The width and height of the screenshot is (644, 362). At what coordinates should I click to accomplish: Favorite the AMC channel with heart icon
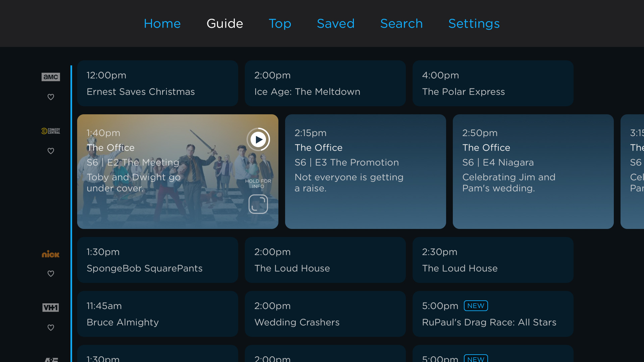coord(51,97)
